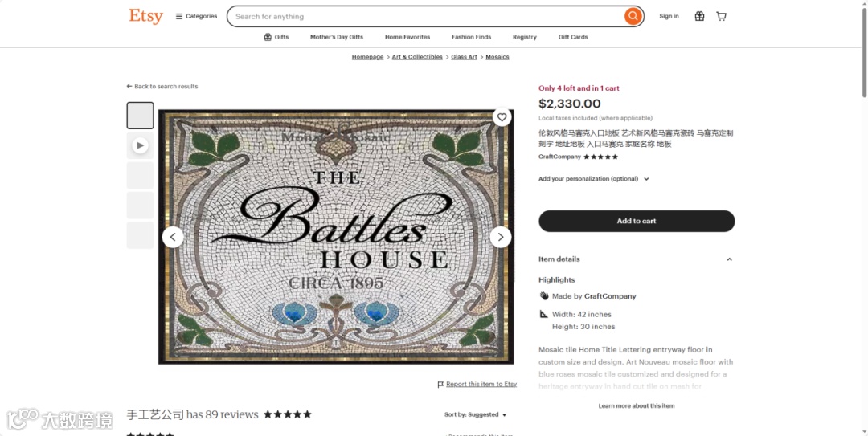Viewport: 868px width, 436px height.
Task: Play the product video thumbnail
Action: coord(140,145)
